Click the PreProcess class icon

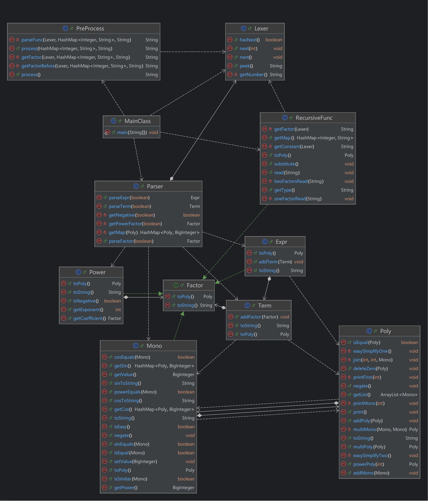[x=66, y=28]
